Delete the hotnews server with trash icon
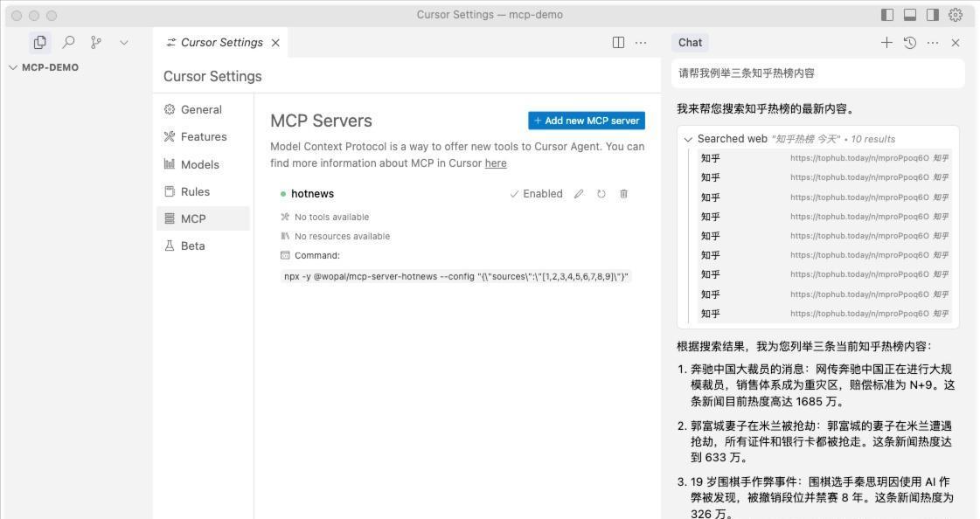The height and width of the screenshot is (519, 980). 623,194
